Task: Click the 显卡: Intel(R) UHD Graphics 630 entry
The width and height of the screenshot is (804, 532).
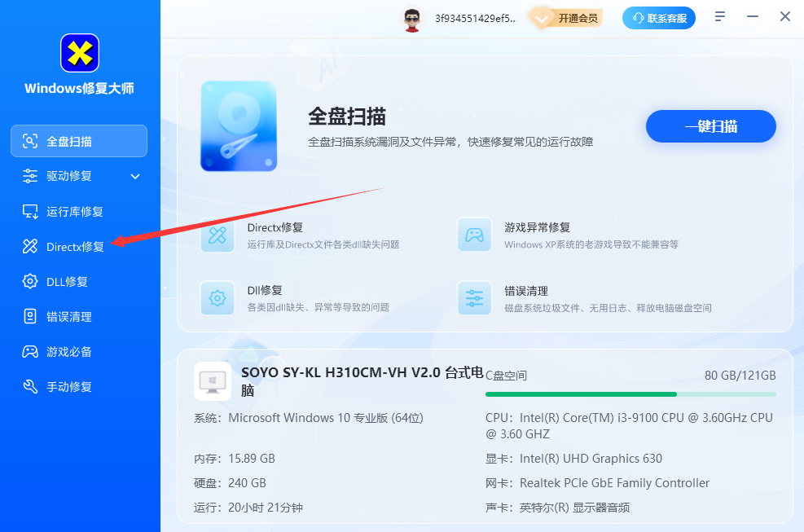Action: pyautogui.click(x=573, y=458)
